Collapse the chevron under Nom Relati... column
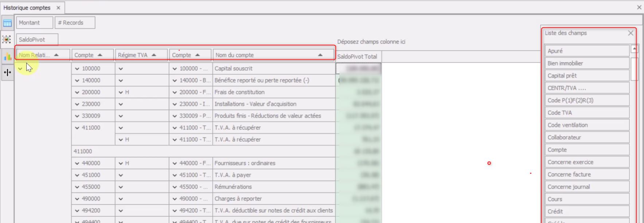The image size is (644, 223). click(20, 69)
